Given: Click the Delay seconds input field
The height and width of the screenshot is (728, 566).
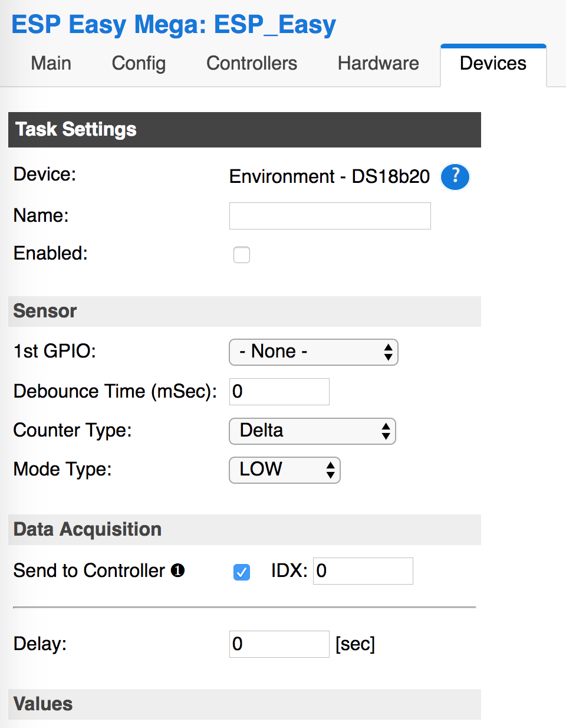Looking at the screenshot, I should click(279, 644).
